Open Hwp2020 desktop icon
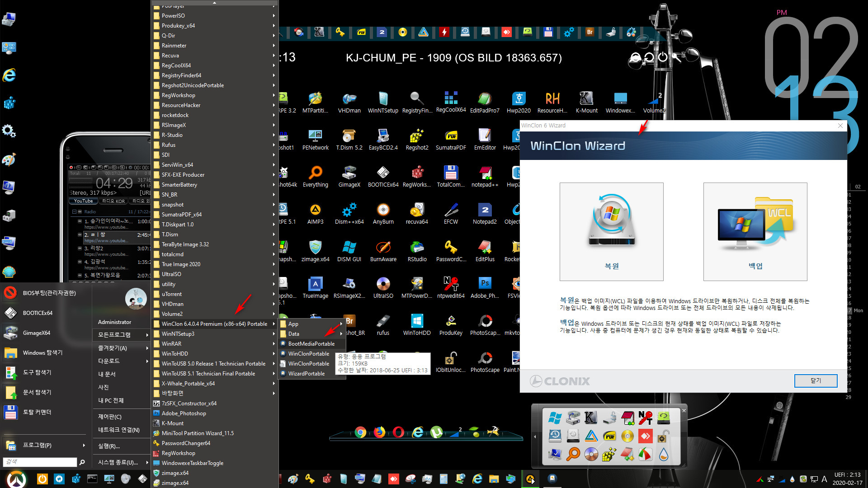The width and height of the screenshot is (868, 488). (x=519, y=103)
